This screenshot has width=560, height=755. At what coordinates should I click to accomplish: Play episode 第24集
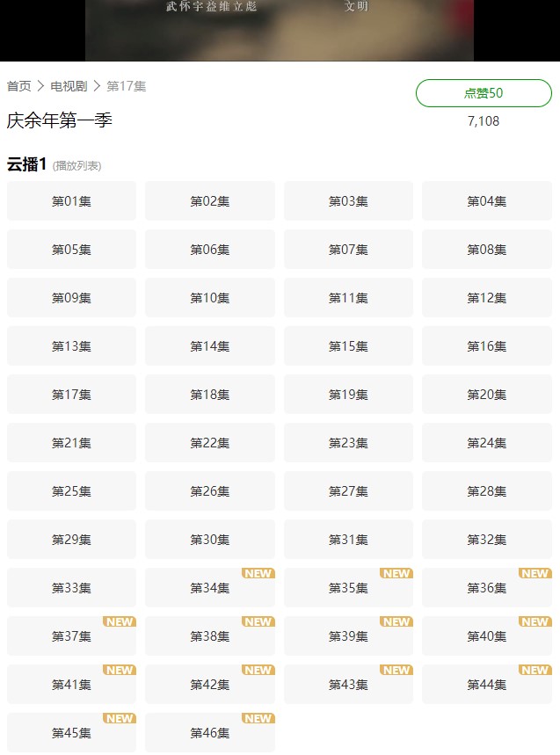pyautogui.click(x=486, y=443)
